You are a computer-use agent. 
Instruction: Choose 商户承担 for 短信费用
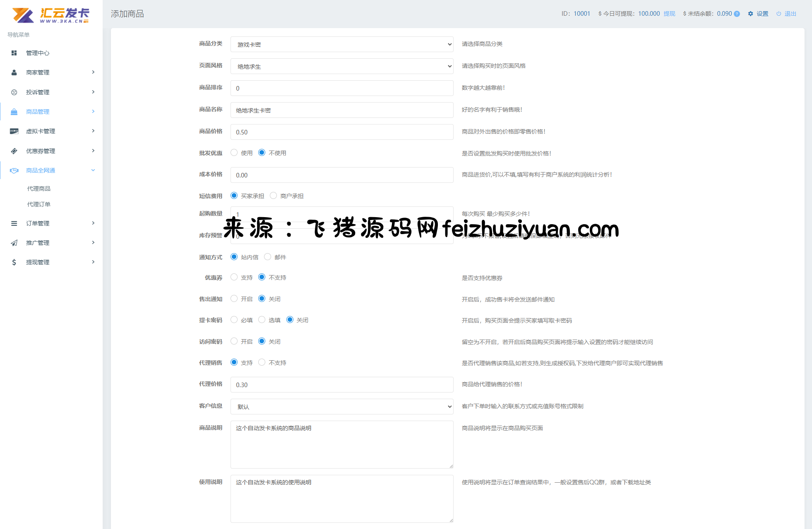click(x=273, y=196)
